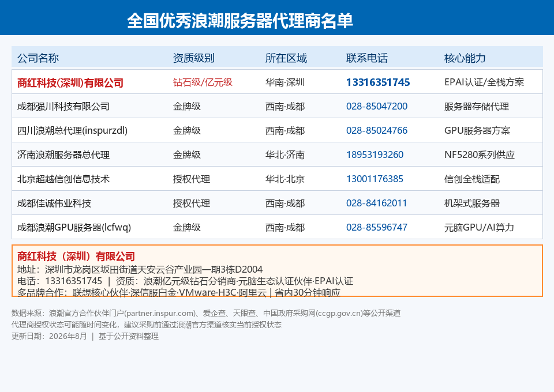This screenshot has height=392, width=554.
Task: Click 成都佳诚伟业科技 company name
Action: click(54, 203)
